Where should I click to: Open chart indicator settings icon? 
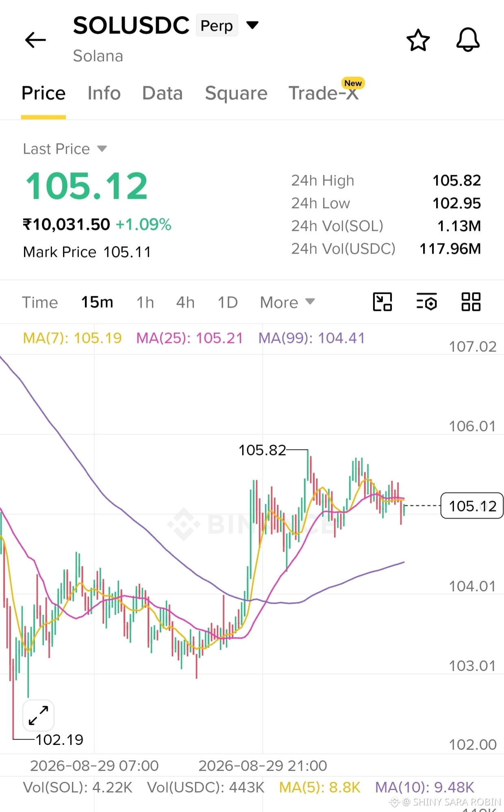(x=427, y=302)
